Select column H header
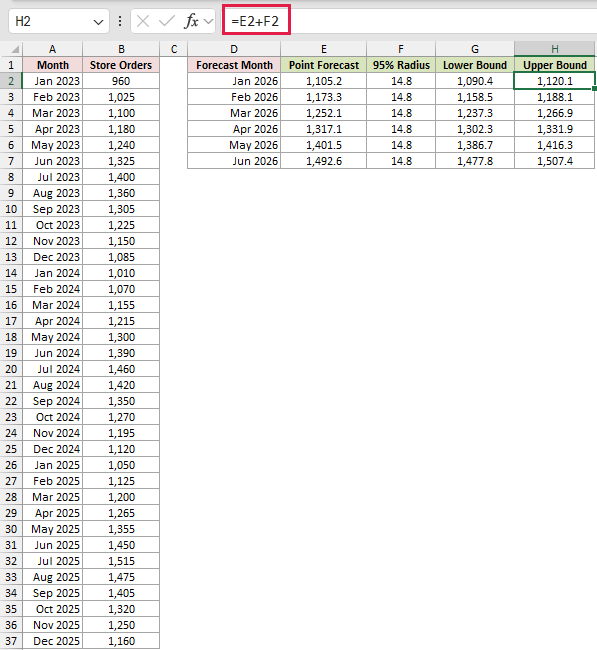The width and height of the screenshot is (597, 650). pos(555,49)
